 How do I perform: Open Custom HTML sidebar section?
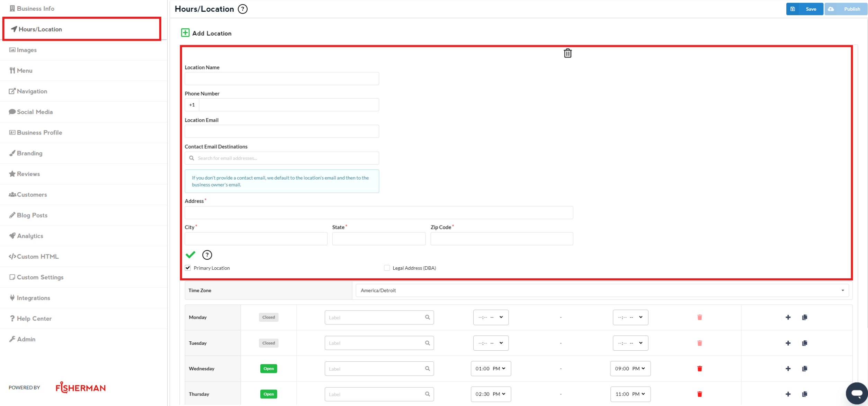click(x=37, y=257)
